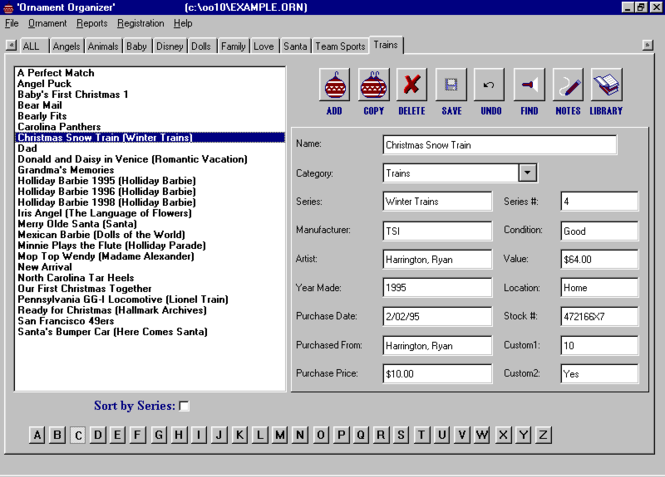The height and width of the screenshot is (477, 665).
Task: Click the Add ornament icon
Action: click(x=334, y=86)
